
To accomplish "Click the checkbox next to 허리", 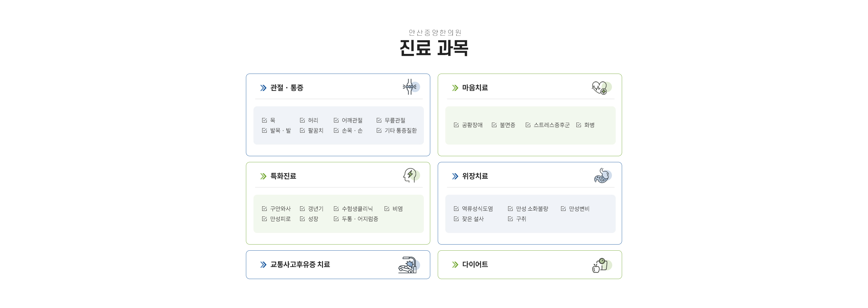I will pyautogui.click(x=302, y=121).
